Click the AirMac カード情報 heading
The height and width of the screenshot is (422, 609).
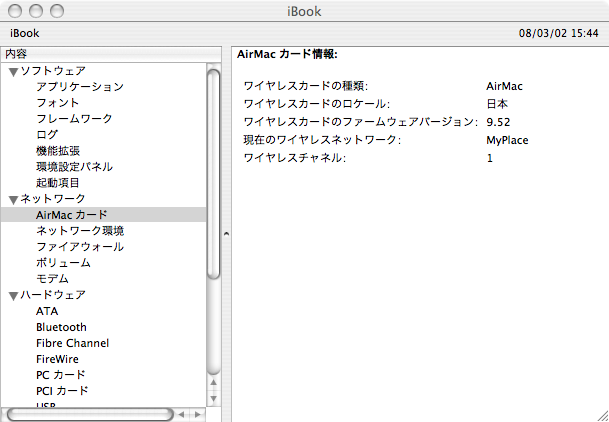(287, 54)
